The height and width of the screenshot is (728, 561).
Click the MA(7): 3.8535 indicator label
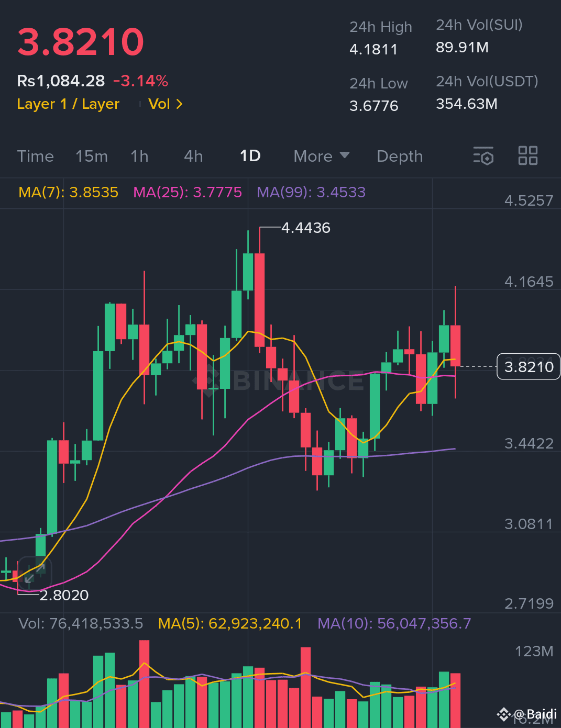coord(68,192)
